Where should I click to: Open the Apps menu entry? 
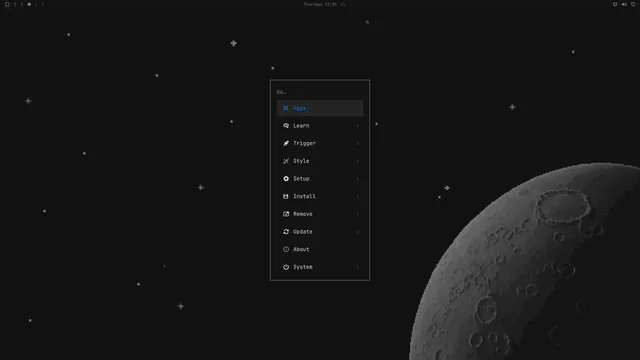pos(320,108)
